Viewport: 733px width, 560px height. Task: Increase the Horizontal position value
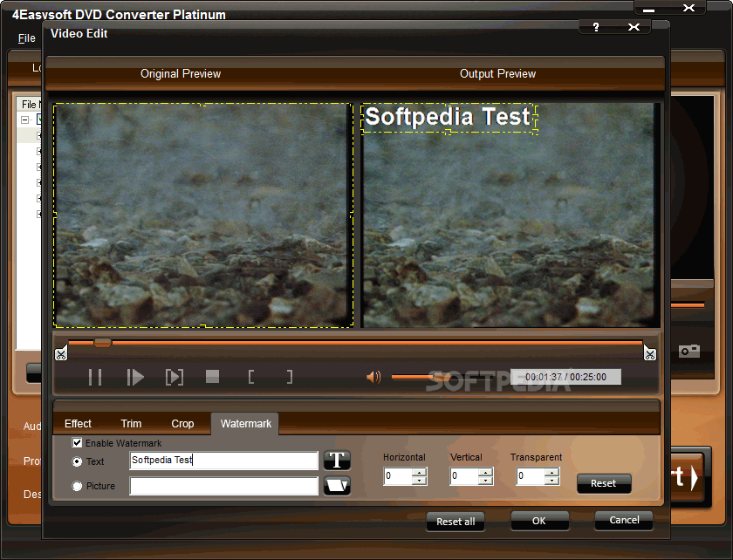[420, 472]
